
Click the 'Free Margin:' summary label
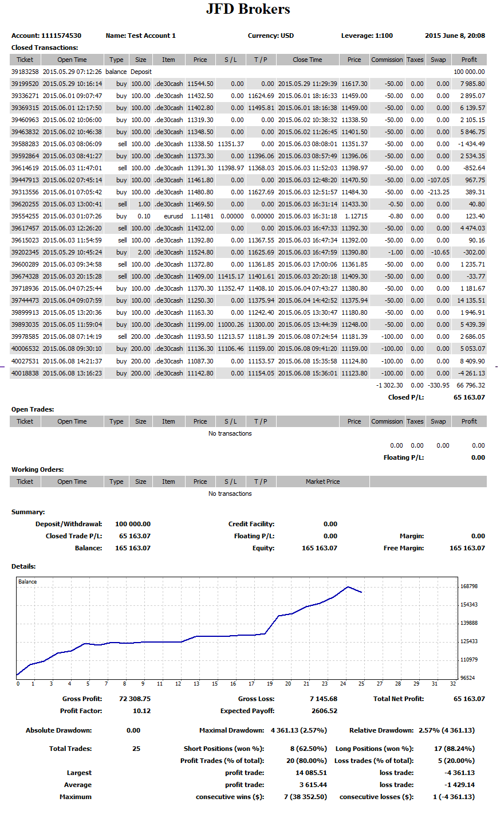tap(404, 548)
